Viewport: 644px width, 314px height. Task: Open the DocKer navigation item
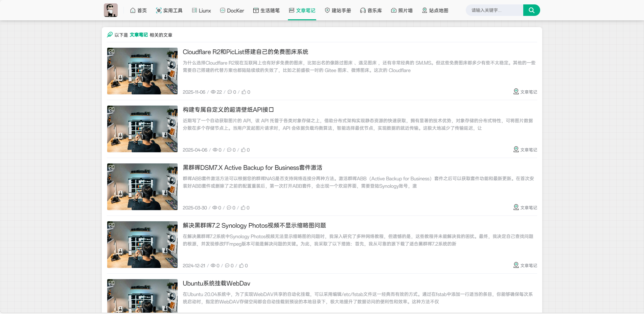232,10
